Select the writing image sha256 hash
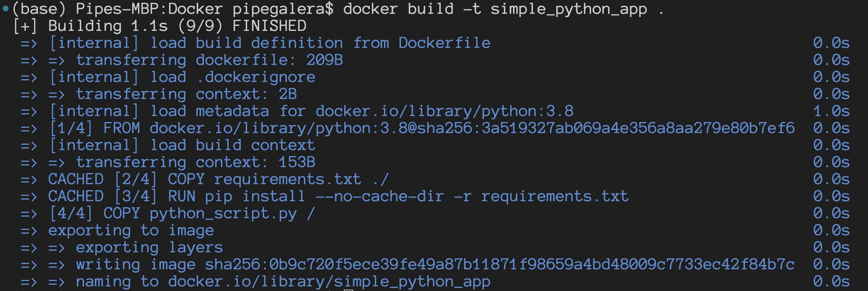This screenshot has height=291, width=868. (500, 264)
